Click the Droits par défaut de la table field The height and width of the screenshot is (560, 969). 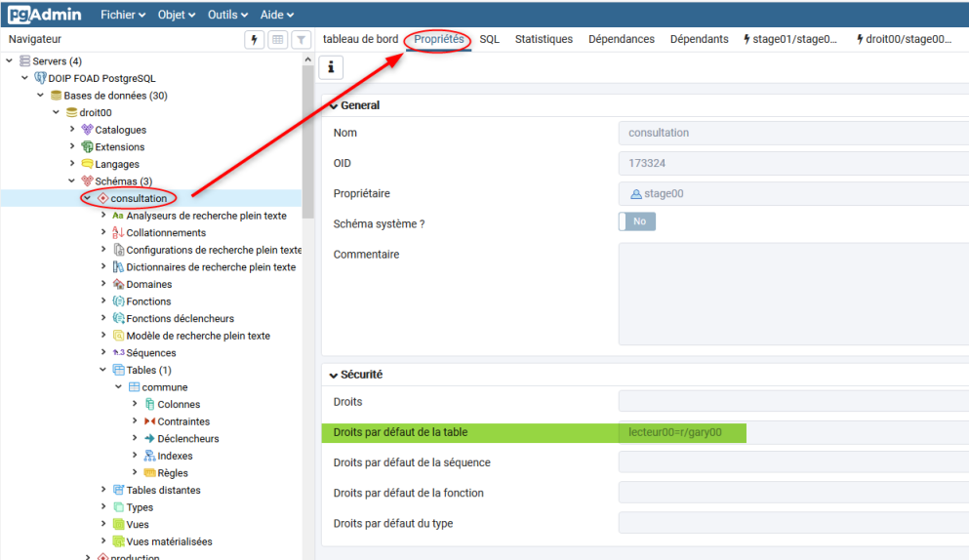(x=792, y=432)
